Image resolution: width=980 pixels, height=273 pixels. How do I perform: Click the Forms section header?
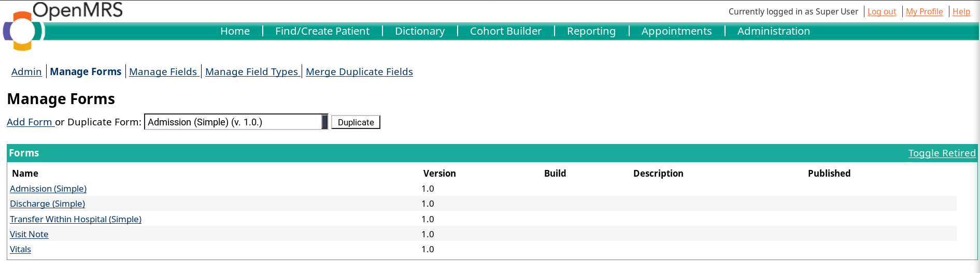coord(24,153)
